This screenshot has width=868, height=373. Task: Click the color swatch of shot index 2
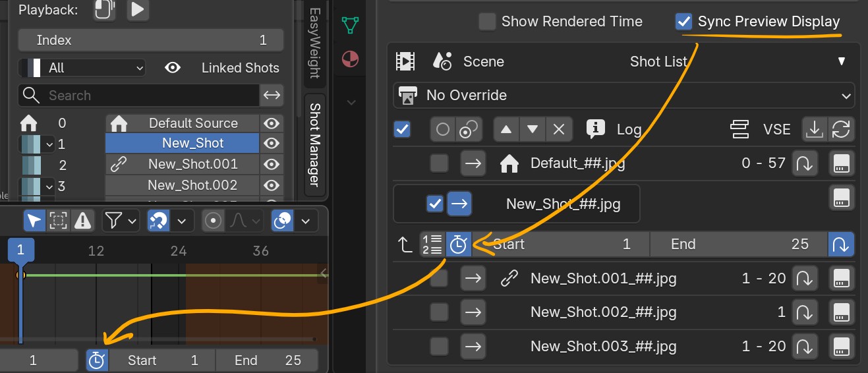(x=31, y=165)
